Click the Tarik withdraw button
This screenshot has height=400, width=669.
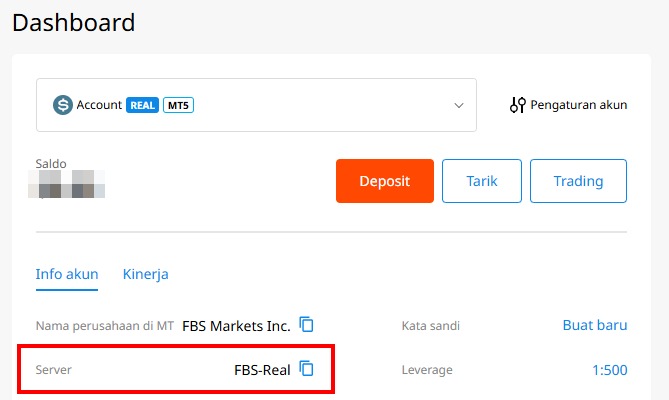tap(482, 181)
